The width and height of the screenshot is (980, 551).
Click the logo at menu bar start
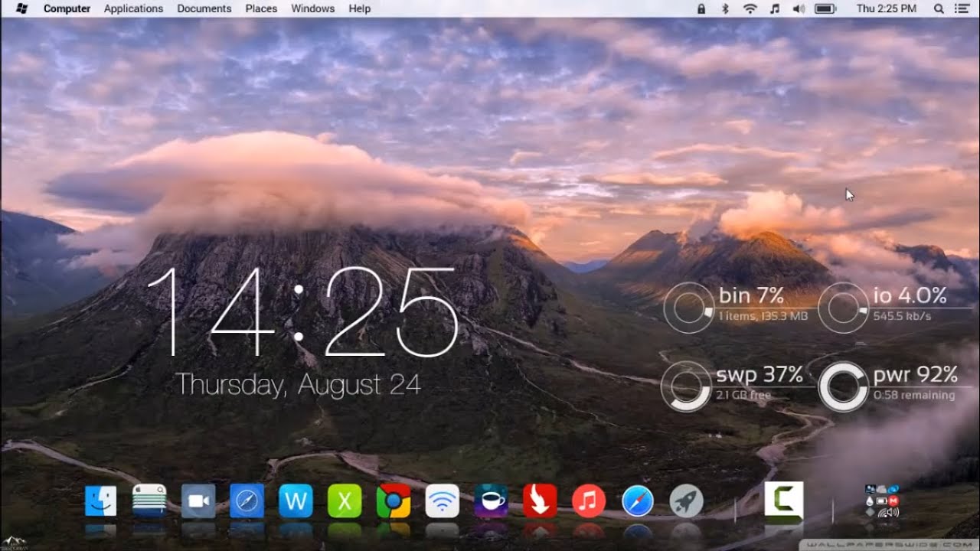pyautogui.click(x=21, y=8)
